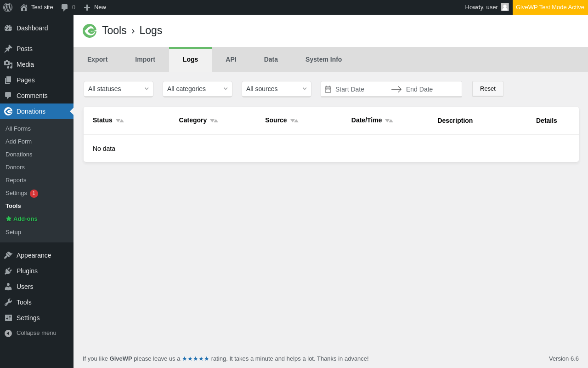The height and width of the screenshot is (368, 588).
Task: Click the WordPress logo in admin bar
Action: pos(8,7)
